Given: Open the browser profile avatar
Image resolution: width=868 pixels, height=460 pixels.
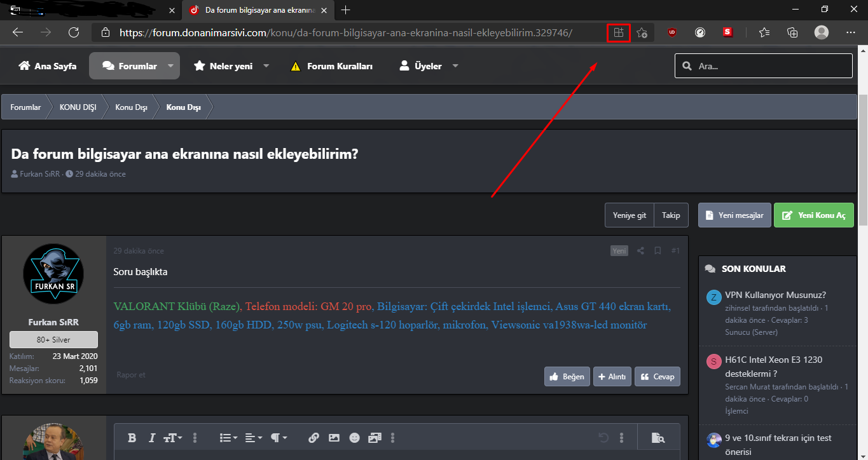Looking at the screenshot, I should (822, 32).
